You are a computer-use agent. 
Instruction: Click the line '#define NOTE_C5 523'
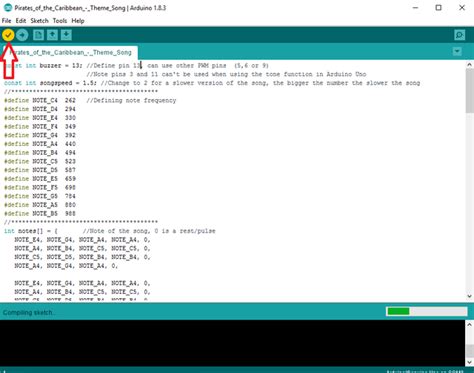(40, 161)
